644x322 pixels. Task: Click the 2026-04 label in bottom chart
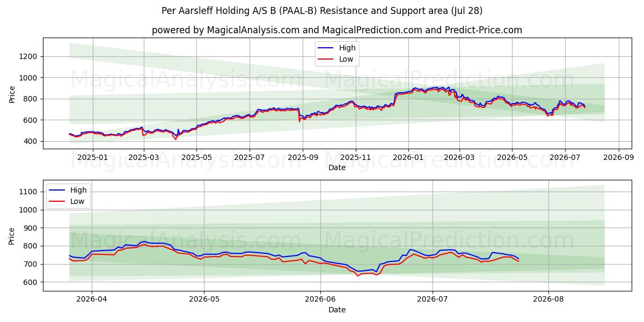(92, 300)
